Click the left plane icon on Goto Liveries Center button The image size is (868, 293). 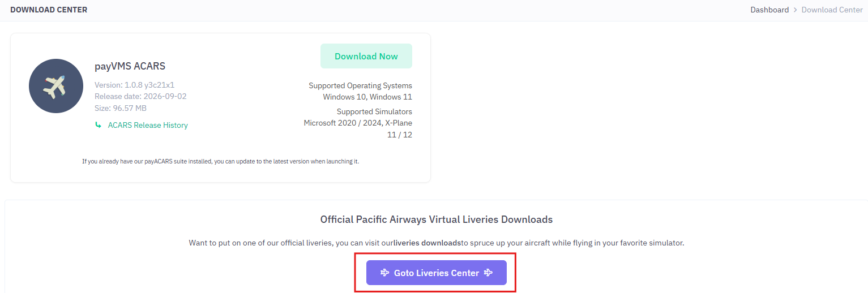(x=385, y=273)
